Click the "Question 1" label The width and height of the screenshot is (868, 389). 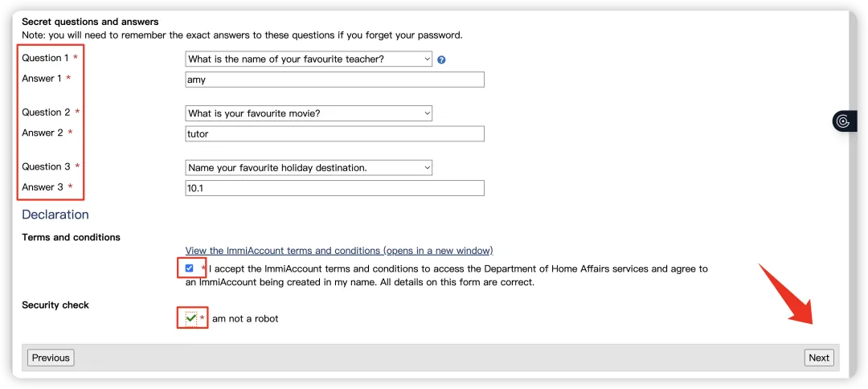(x=45, y=58)
